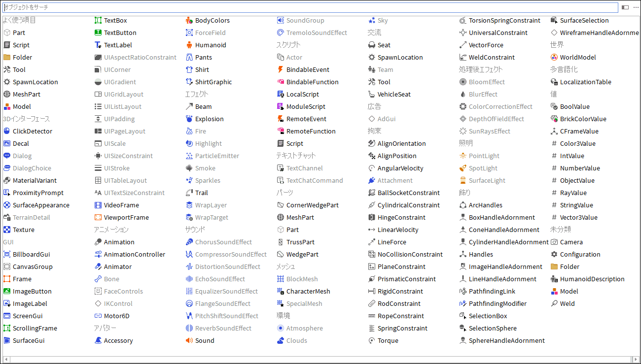Choose the SpringConstraint entry
The image size is (641, 364).
402,328
